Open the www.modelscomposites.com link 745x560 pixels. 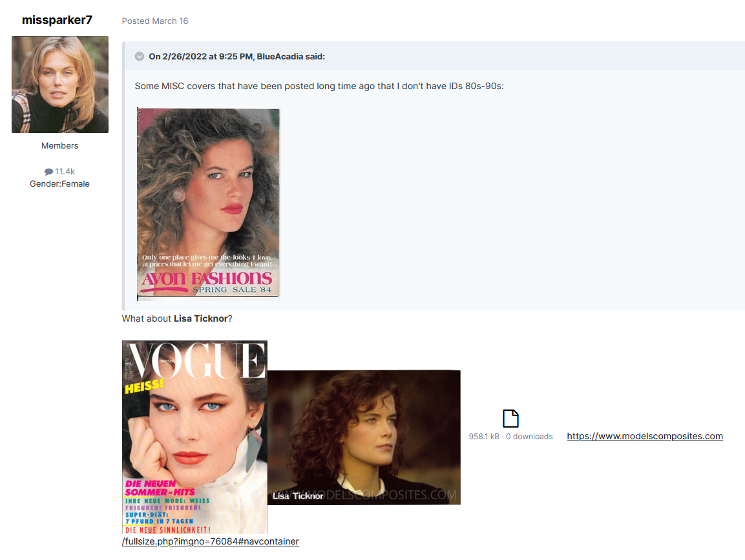pyautogui.click(x=645, y=436)
